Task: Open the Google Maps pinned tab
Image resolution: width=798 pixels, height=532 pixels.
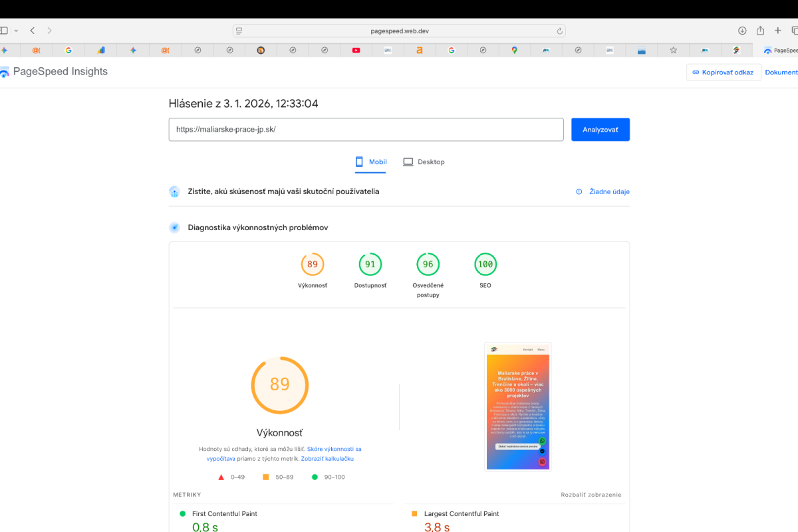Action: tap(515, 50)
